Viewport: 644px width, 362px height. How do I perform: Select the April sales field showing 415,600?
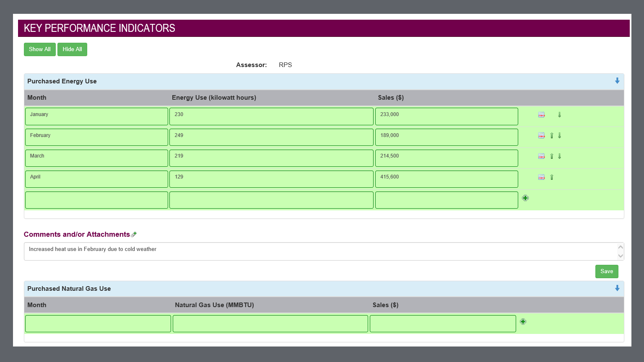[446, 179]
